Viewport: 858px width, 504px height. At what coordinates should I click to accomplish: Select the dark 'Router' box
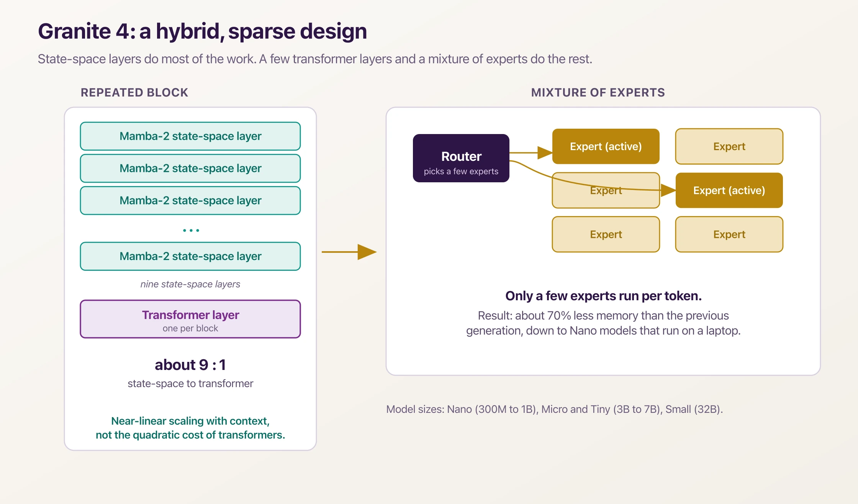(461, 158)
